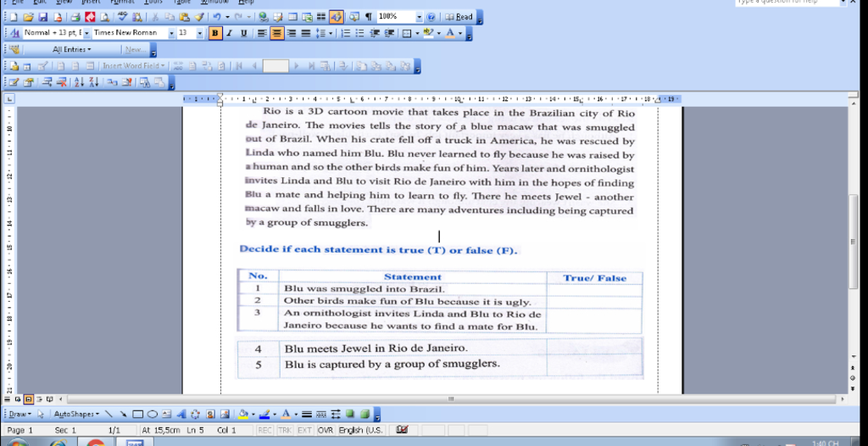
Task: Open the AutoShapes menu
Action: [x=76, y=414]
